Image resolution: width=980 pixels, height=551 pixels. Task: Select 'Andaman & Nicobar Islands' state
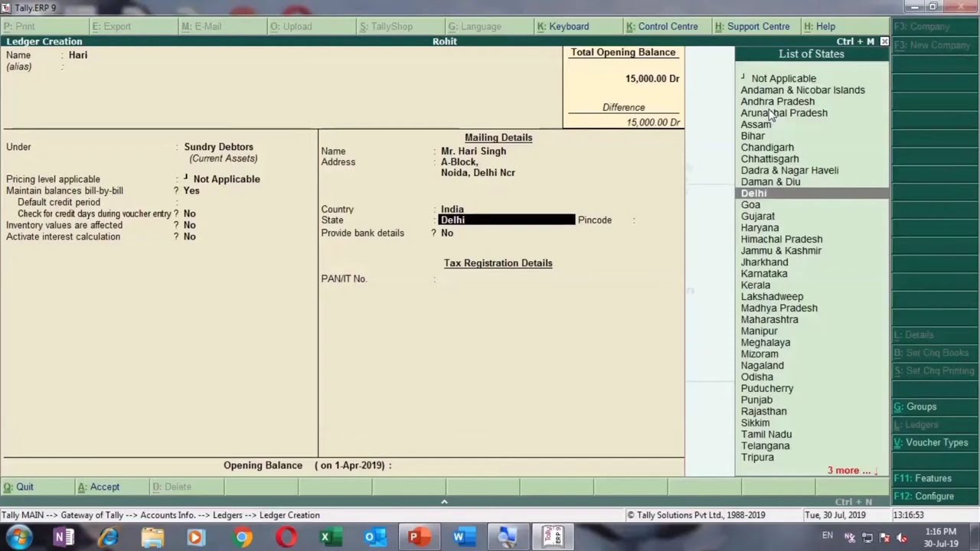coord(803,90)
